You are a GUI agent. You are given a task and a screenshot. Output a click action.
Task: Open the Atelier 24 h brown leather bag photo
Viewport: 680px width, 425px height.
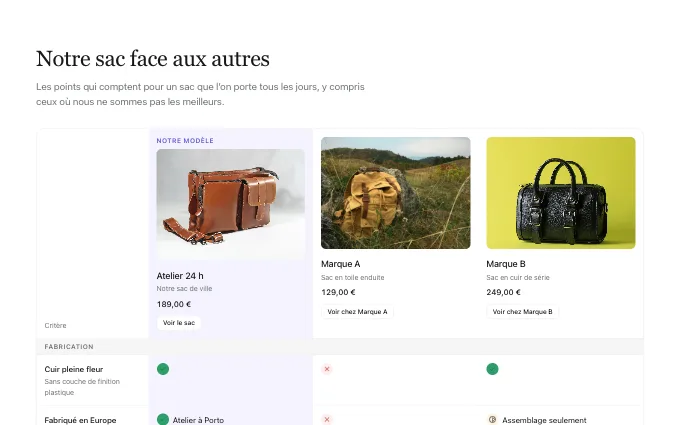click(x=231, y=205)
